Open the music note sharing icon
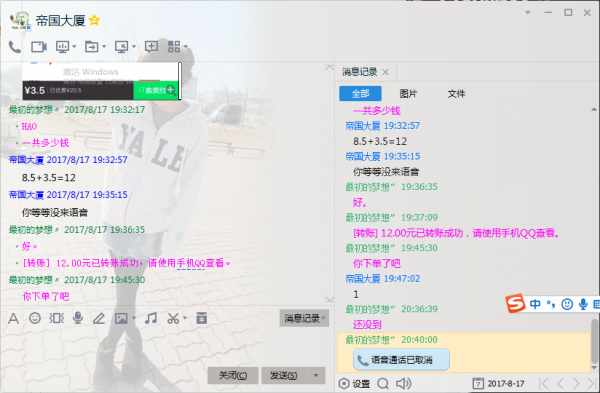Screen dimensions: 600x393 tap(151, 318)
